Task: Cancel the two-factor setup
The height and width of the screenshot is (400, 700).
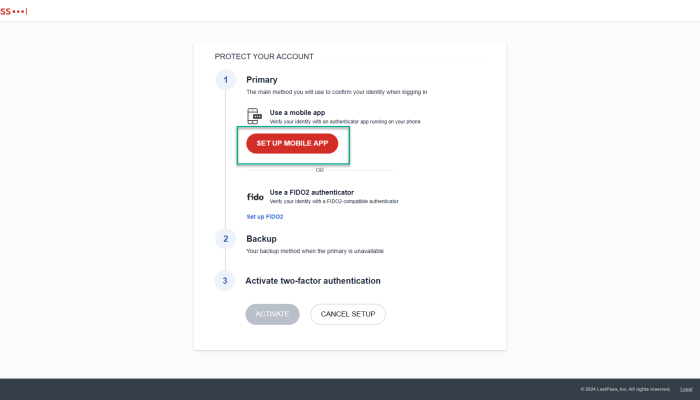Action: [348, 314]
